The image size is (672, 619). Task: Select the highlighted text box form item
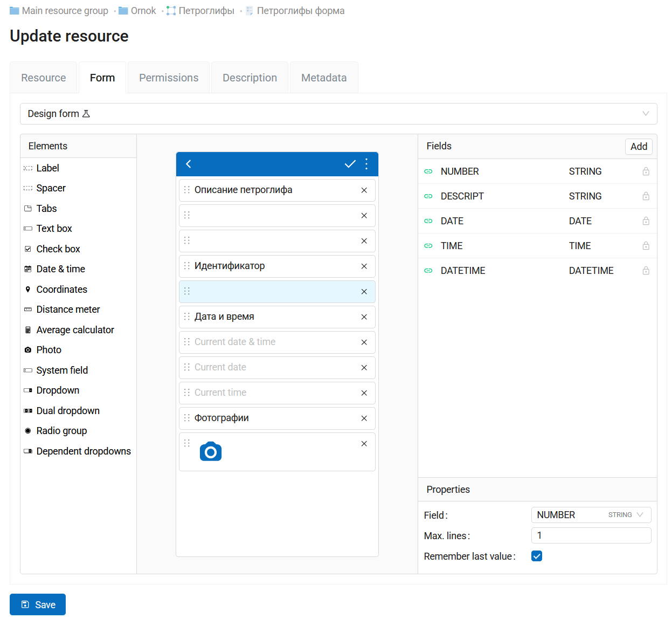pyautogui.click(x=277, y=292)
